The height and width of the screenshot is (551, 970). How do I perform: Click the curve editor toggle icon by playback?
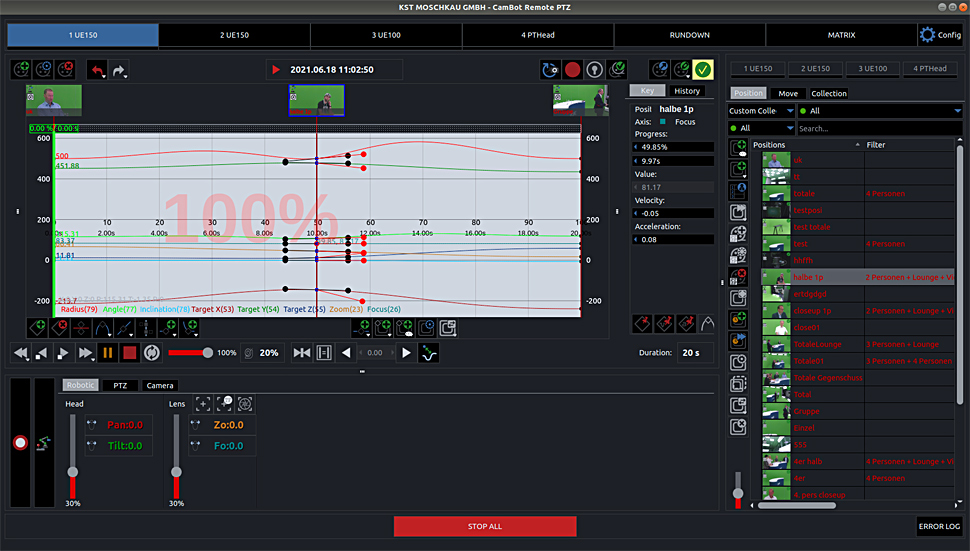coord(429,353)
